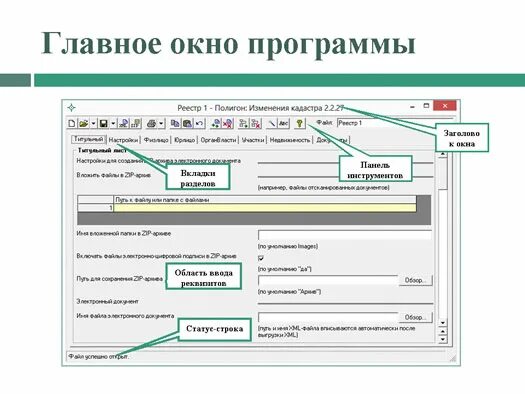This screenshot has width=525, height=394.
Task: Click the table column header for file or folder path
Action: point(265,200)
